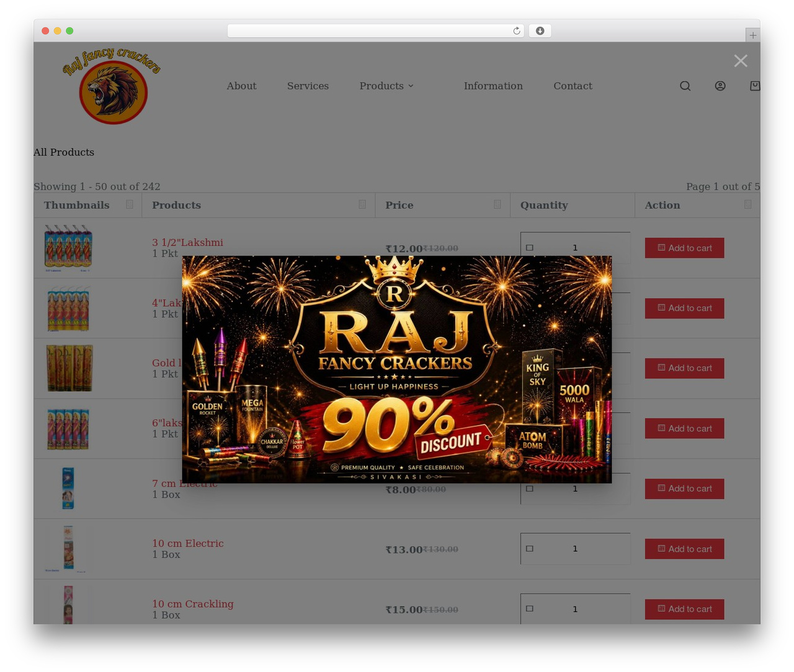Sort by the Products column icon
The width and height of the screenshot is (794, 672).
point(362,204)
